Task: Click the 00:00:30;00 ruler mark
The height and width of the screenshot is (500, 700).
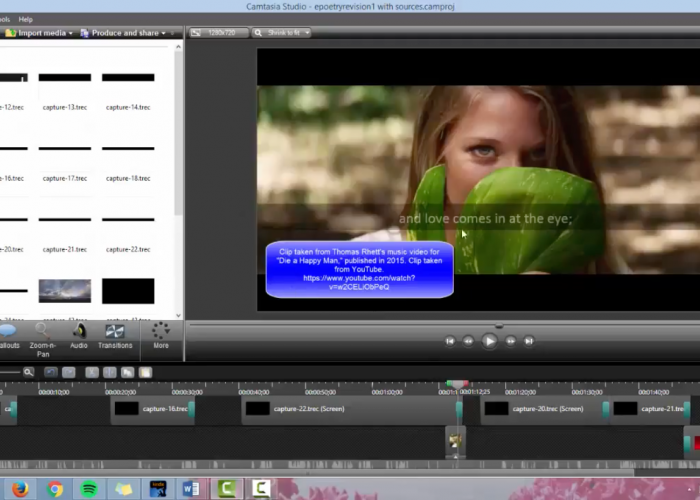Action: 187,392
